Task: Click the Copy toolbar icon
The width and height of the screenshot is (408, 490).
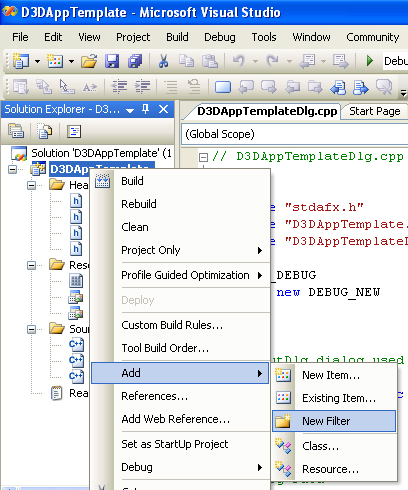Action: [186, 61]
